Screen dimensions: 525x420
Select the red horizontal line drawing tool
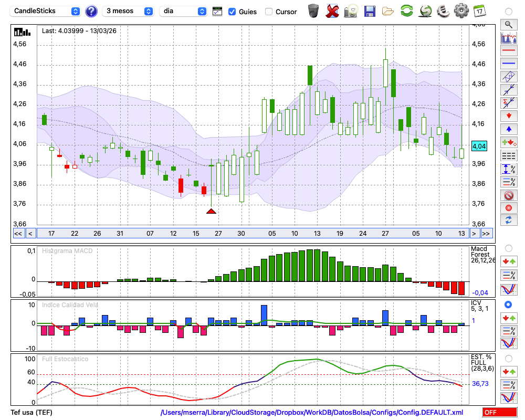click(x=508, y=51)
